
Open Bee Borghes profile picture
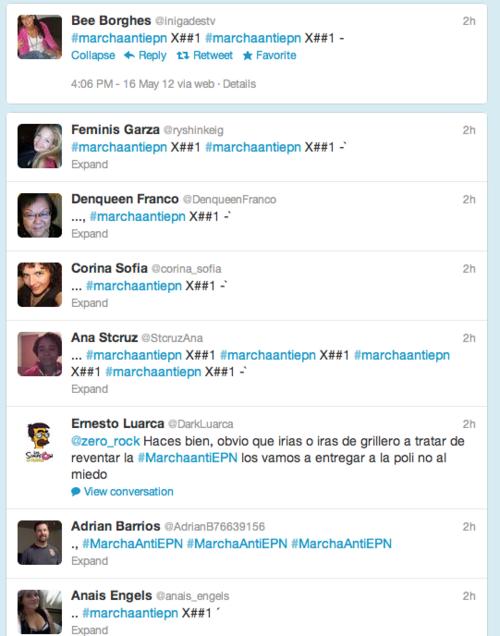(x=39, y=37)
